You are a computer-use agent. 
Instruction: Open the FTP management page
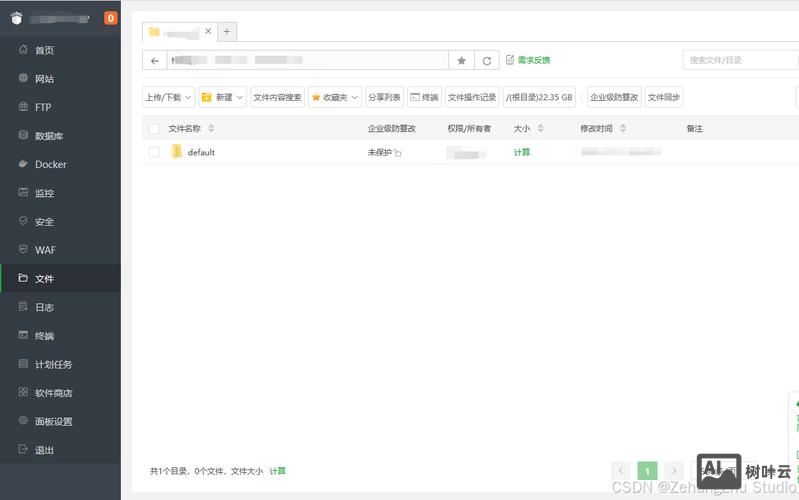[x=43, y=107]
